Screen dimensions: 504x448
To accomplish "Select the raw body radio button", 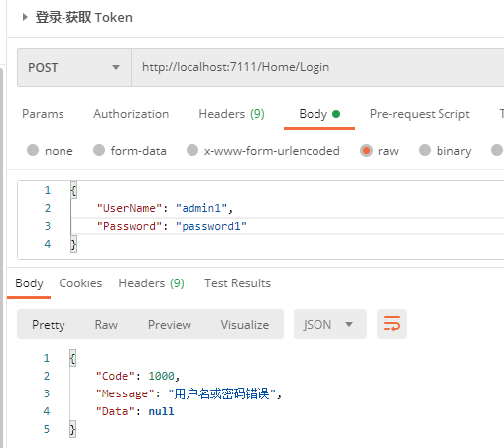I will pos(366,151).
